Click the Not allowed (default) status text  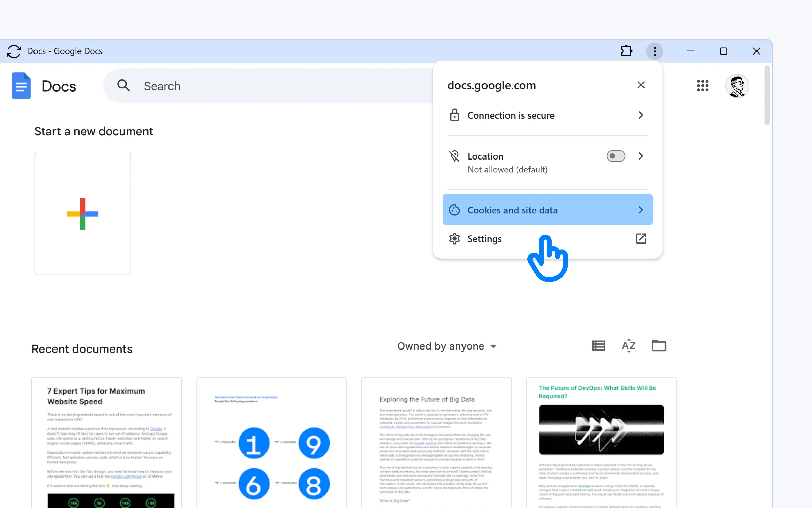click(507, 170)
